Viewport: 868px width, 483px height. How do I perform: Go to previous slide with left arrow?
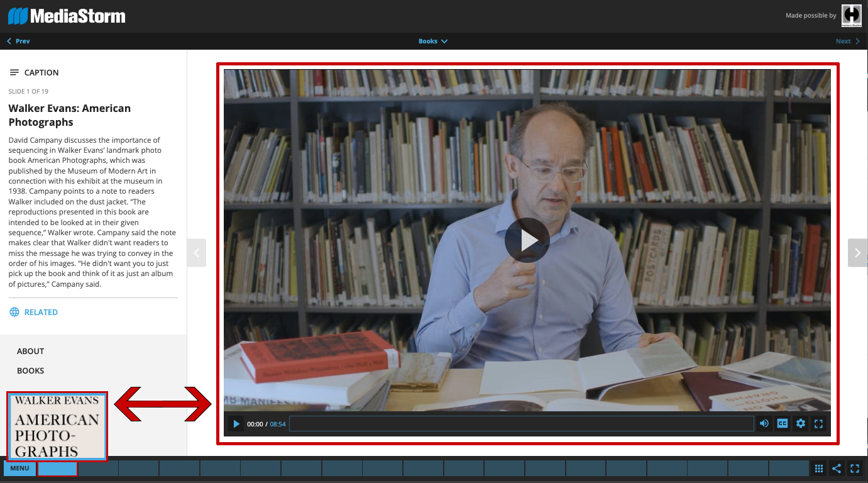pyautogui.click(x=197, y=253)
